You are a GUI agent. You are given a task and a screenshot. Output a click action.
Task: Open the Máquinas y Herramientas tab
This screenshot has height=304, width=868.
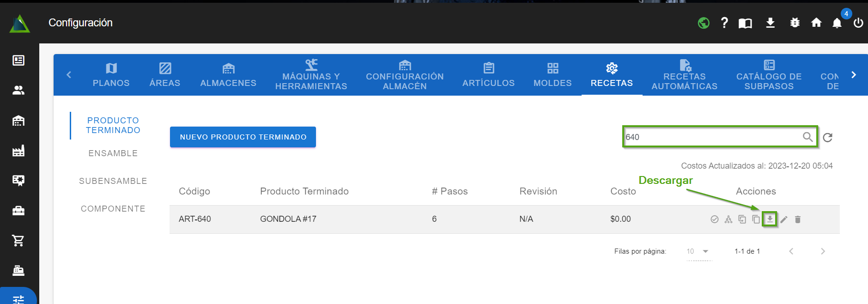click(311, 75)
